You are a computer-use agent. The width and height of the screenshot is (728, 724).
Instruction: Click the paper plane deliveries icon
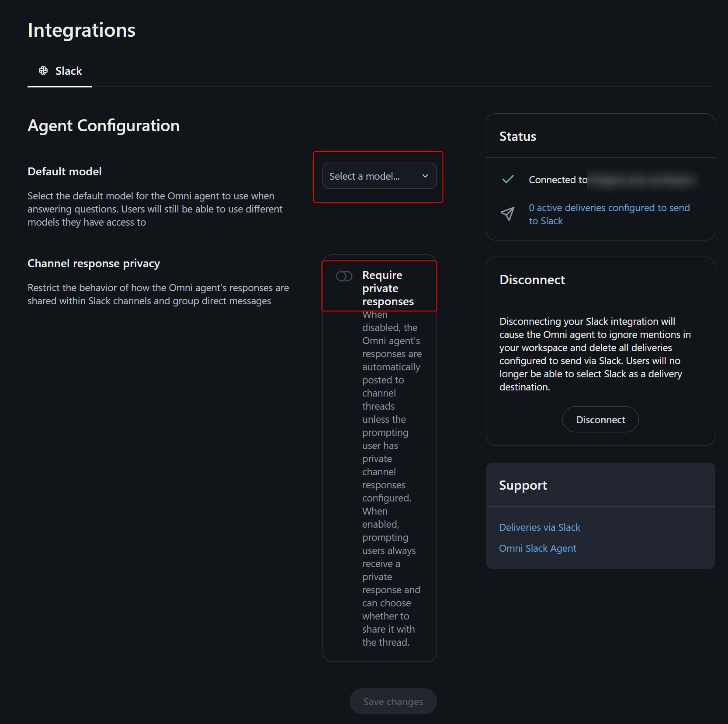click(507, 214)
